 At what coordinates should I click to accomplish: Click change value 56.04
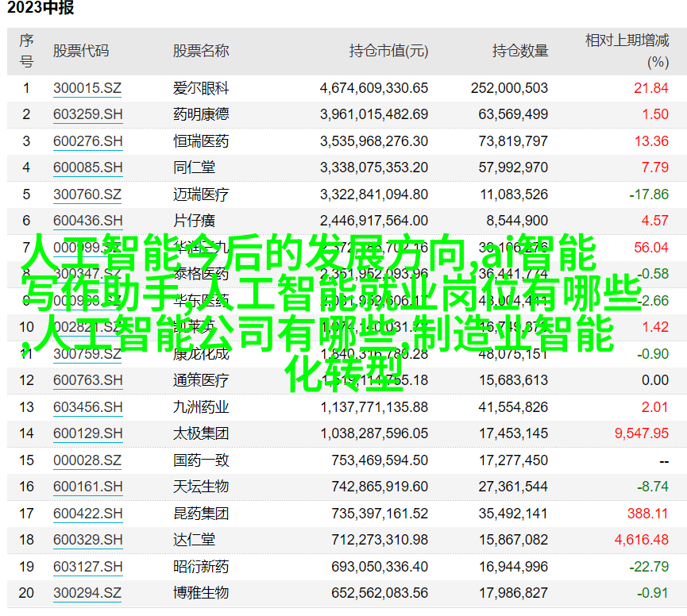[x=651, y=248]
